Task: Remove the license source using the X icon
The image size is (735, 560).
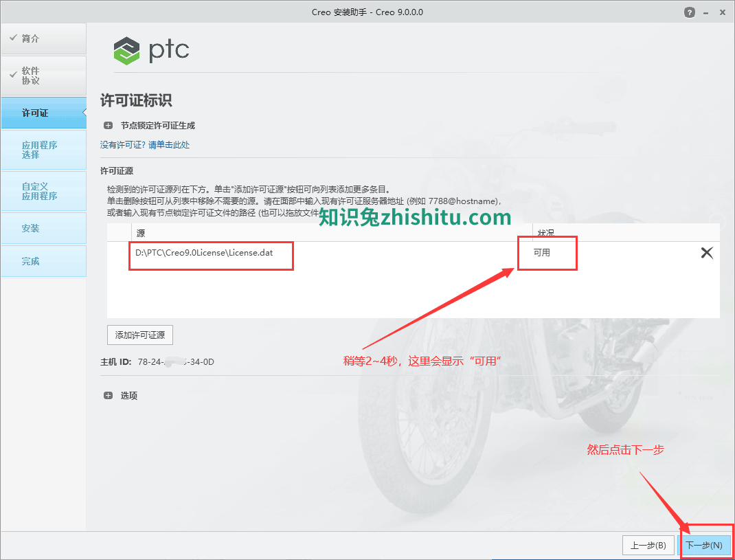Action: pyautogui.click(x=707, y=253)
